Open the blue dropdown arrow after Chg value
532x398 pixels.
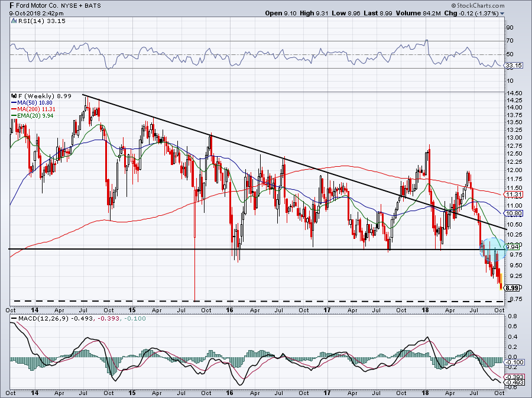click(x=502, y=14)
